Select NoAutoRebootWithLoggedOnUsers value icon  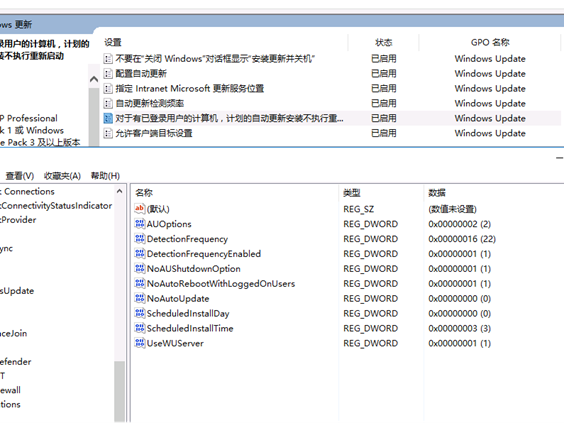[x=140, y=283]
